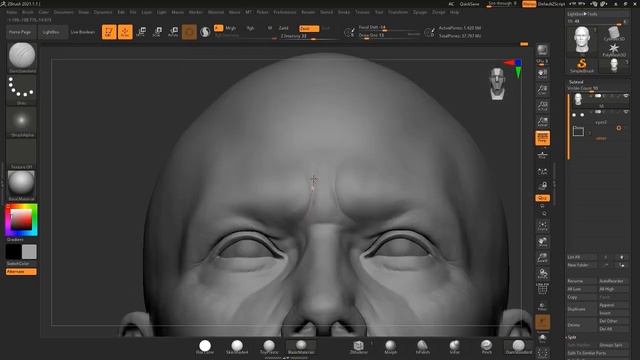Activate the Scale transform mode button
Viewport: 640px width, 360px height.
pyautogui.click(x=157, y=31)
